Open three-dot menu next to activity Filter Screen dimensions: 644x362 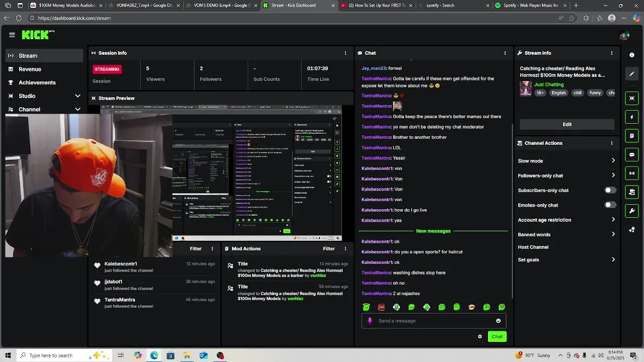point(212,248)
